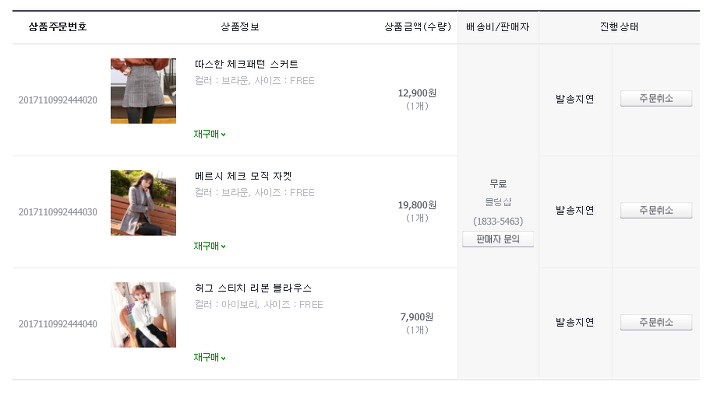The height and width of the screenshot is (395, 710).
Task: Open product title 따스한 체크패턴 스커트
Action: (x=246, y=64)
